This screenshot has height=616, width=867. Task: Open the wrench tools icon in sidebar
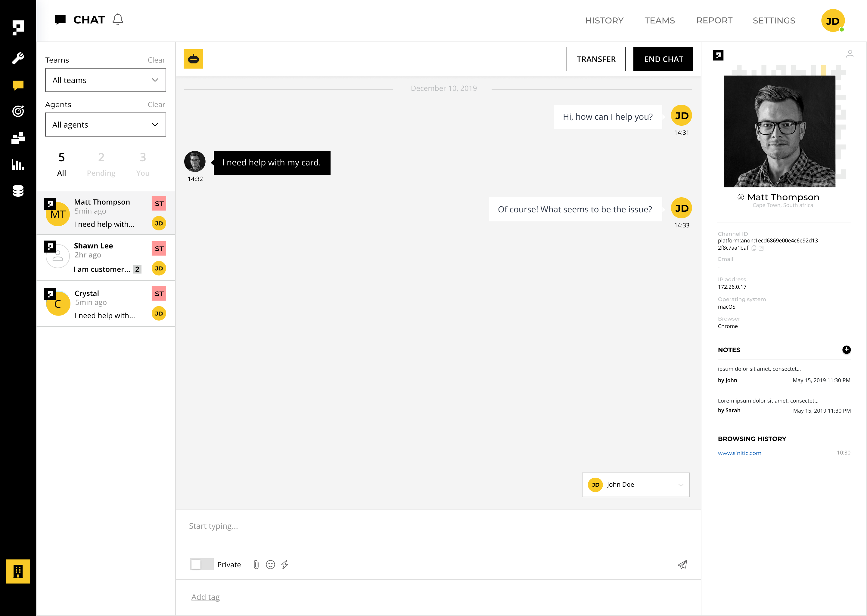[18, 58]
